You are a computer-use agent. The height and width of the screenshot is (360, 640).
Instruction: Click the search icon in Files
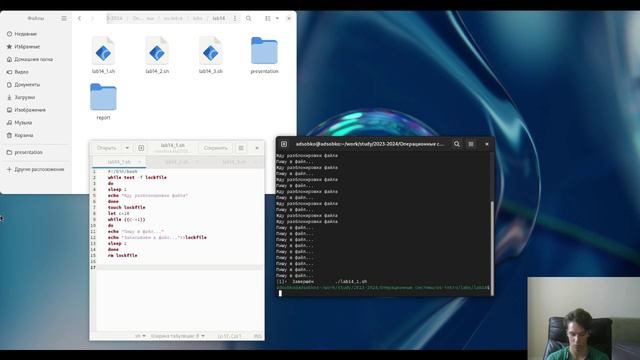click(x=249, y=18)
